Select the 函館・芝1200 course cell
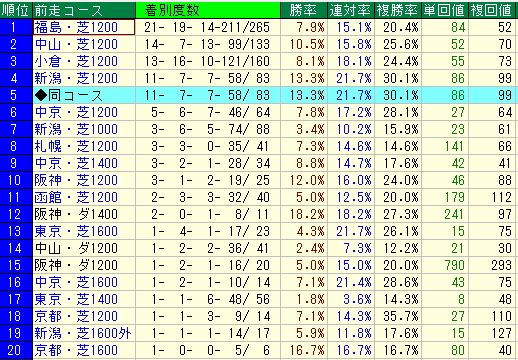Image resolution: width=518 pixels, height=360 pixels. tap(84, 197)
